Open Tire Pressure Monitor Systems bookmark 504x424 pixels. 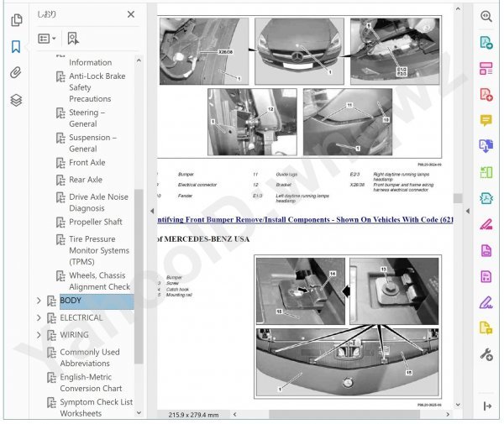coord(99,250)
